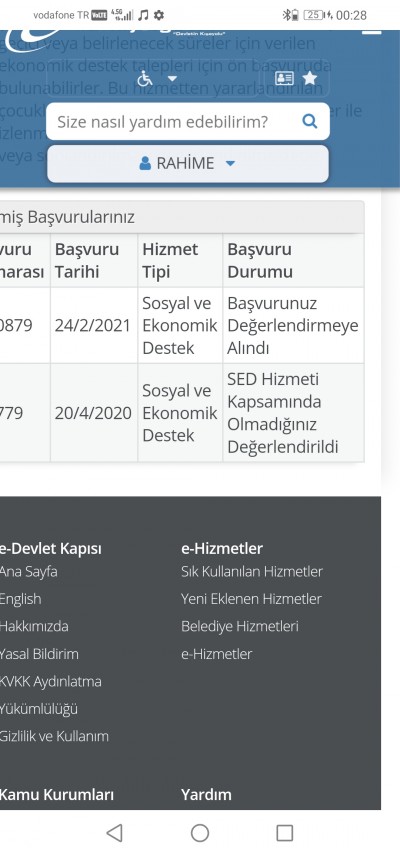Expand the RAHİME user menu arrow

(x=230, y=163)
